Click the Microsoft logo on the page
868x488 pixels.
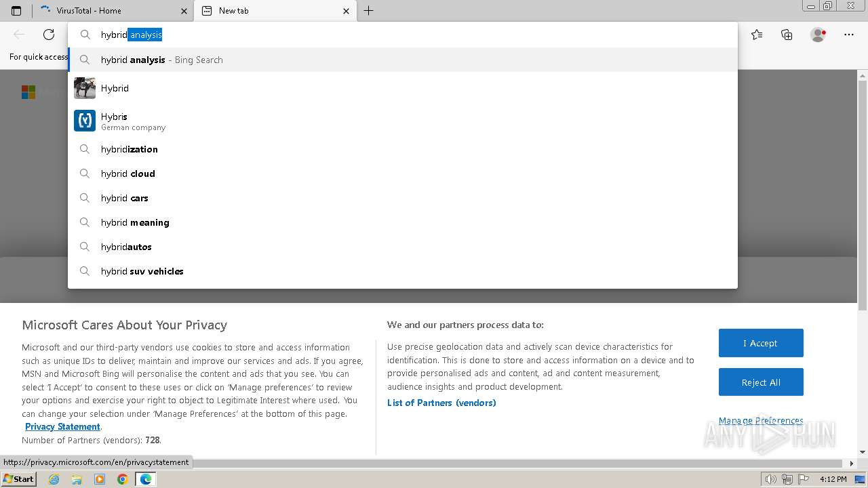click(28, 92)
